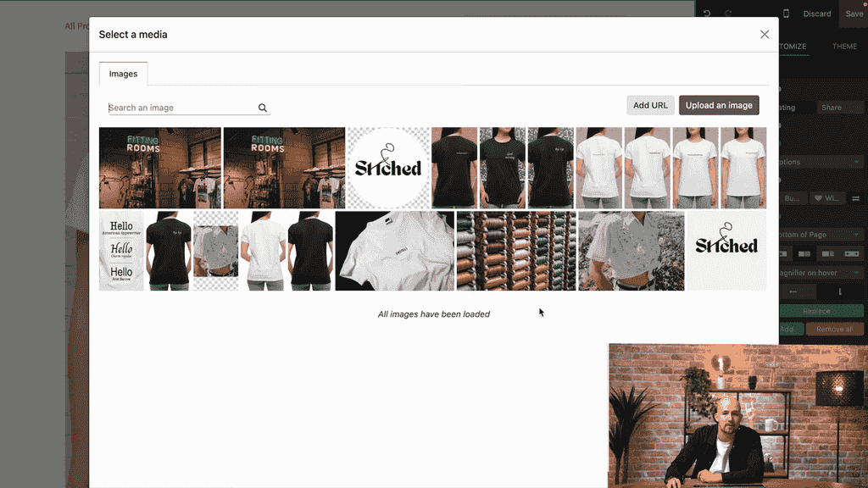Close the Select a media dialog
Screen dimensions: 868x488
click(x=765, y=35)
